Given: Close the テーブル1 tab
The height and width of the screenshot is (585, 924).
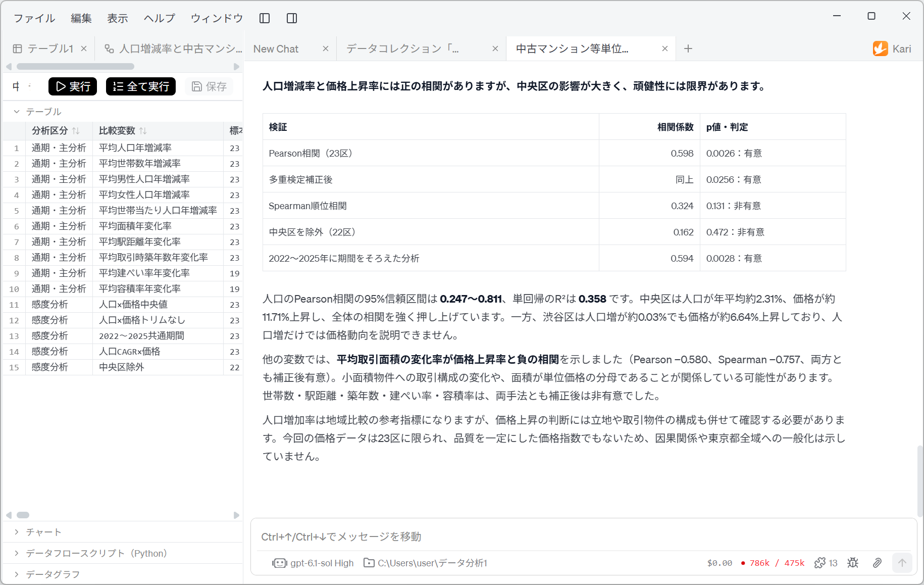Looking at the screenshot, I should 84,48.
